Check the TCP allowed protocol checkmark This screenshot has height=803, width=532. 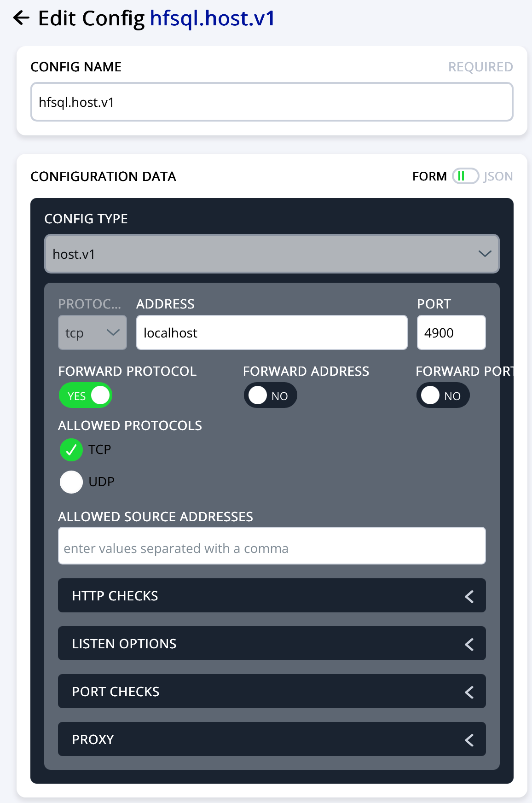[x=71, y=450]
